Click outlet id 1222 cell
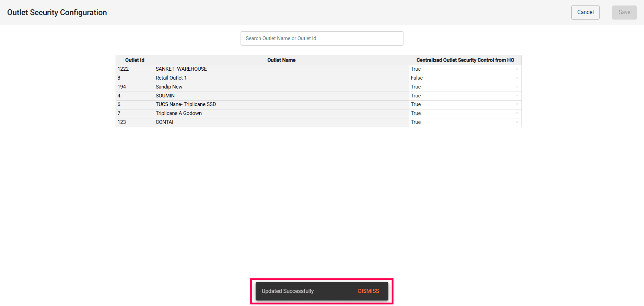Screen dimensions: 644x306 (123, 69)
